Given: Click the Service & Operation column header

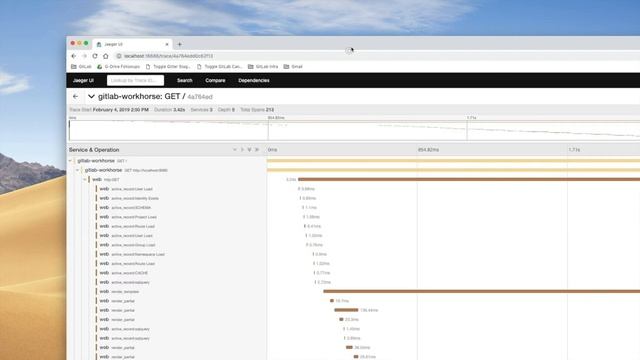Looking at the screenshot, I should pos(94,150).
